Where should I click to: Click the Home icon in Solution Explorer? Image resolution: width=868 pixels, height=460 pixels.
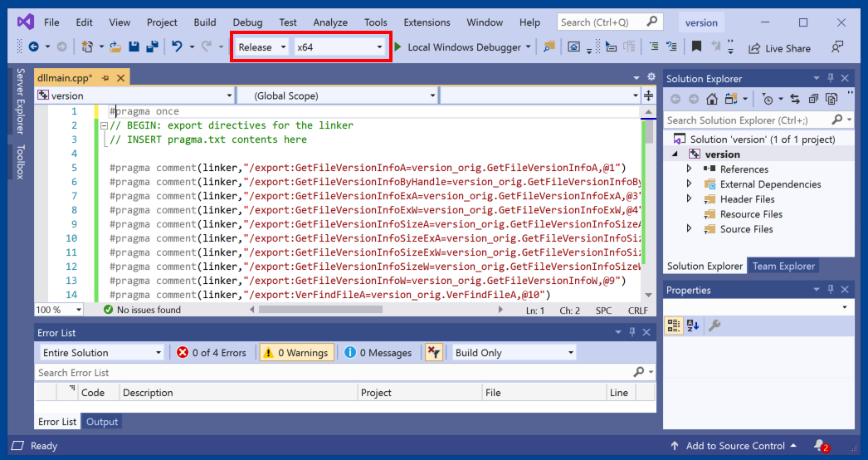click(x=711, y=99)
